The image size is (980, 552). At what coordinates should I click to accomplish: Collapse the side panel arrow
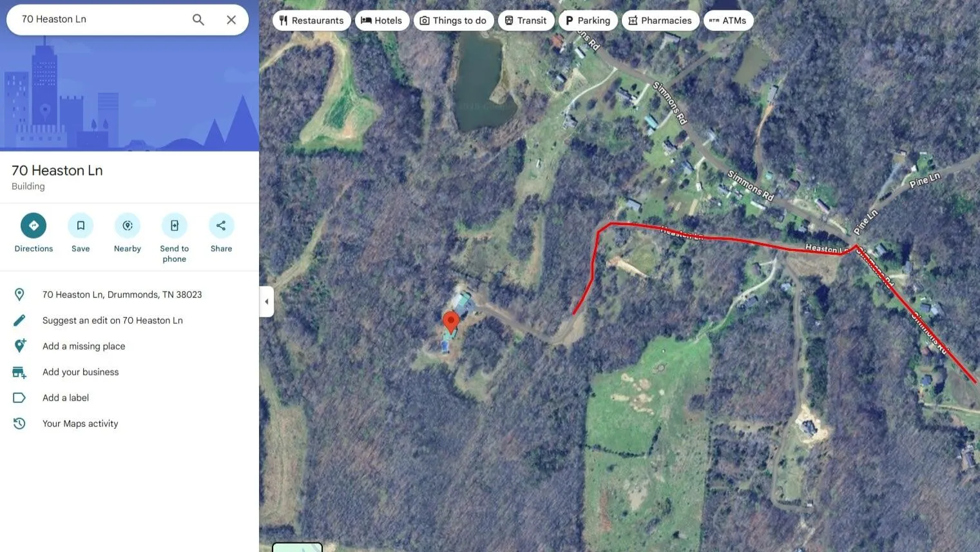[267, 301]
